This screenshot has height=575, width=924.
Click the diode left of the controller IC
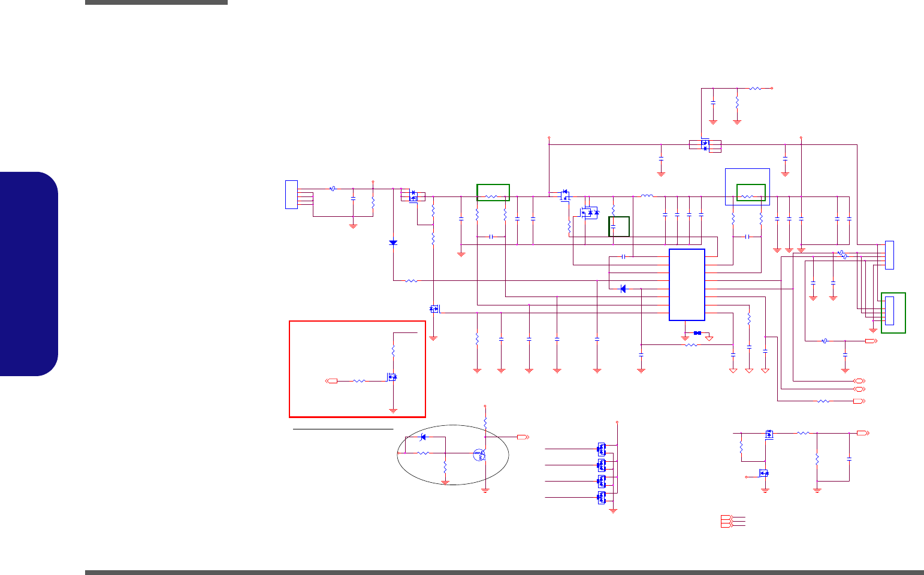(x=623, y=289)
